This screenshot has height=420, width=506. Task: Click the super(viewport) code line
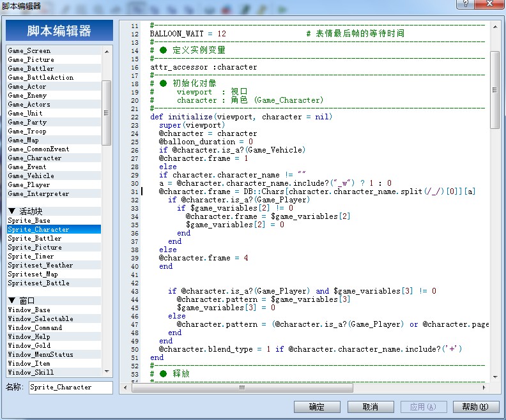(x=192, y=125)
